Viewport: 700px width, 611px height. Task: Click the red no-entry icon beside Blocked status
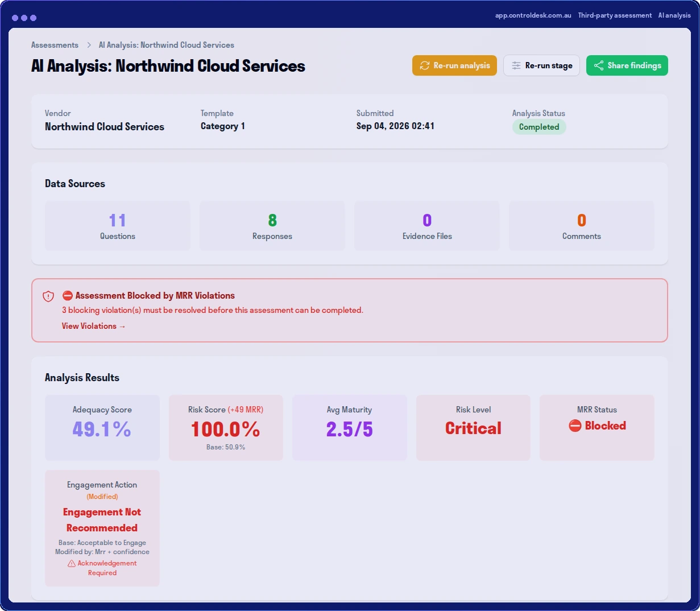pyautogui.click(x=575, y=426)
